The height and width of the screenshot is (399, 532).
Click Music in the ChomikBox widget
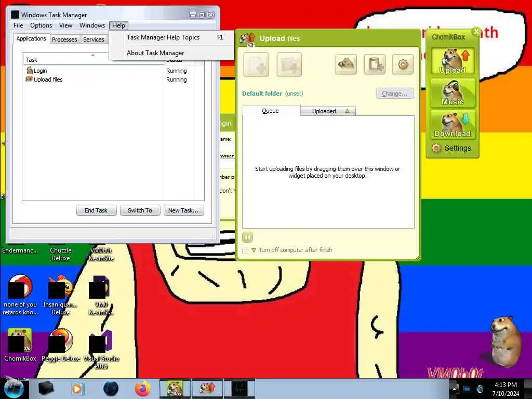[x=453, y=93]
